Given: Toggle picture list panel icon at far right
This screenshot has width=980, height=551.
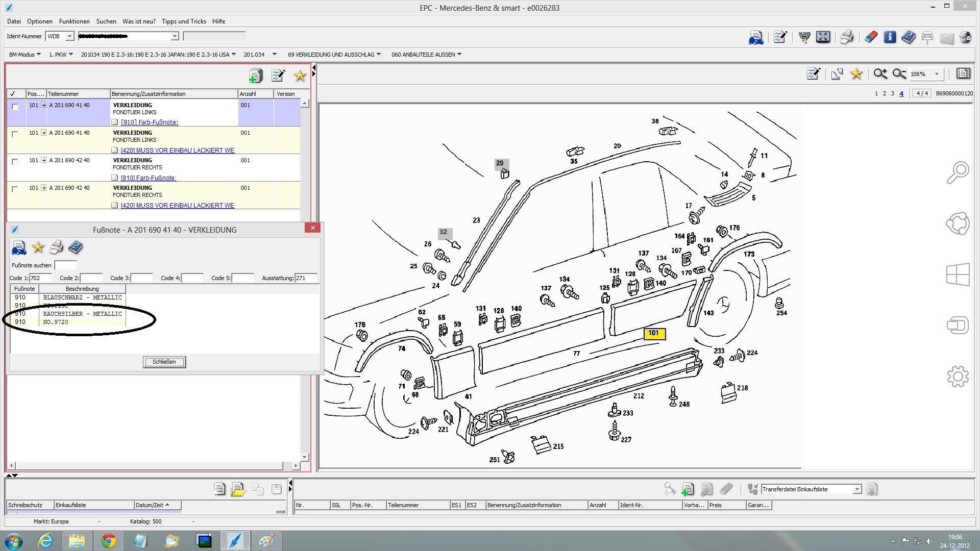Looking at the screenshot, I should [963, 74].
